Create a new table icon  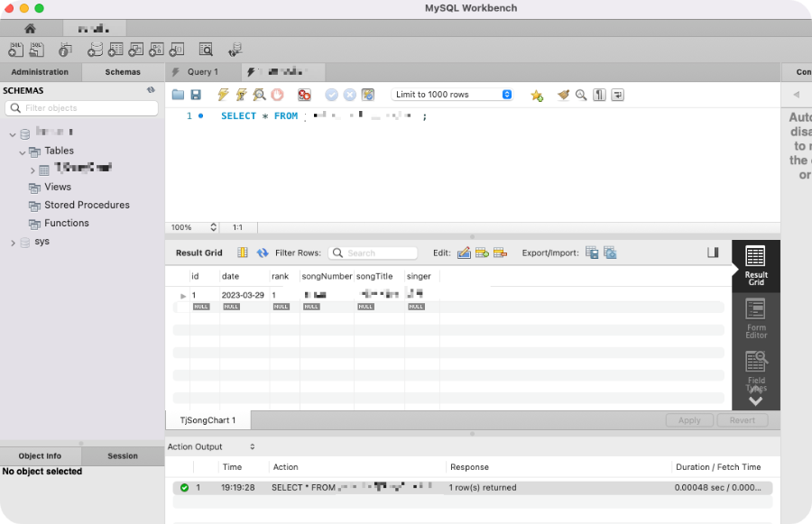tap(115, 50)
